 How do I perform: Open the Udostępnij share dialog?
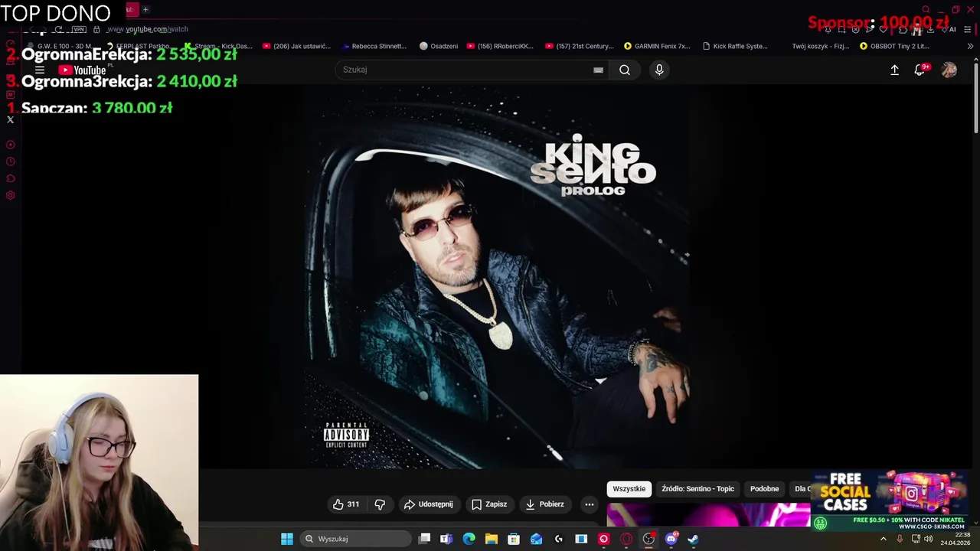point(429,504)
